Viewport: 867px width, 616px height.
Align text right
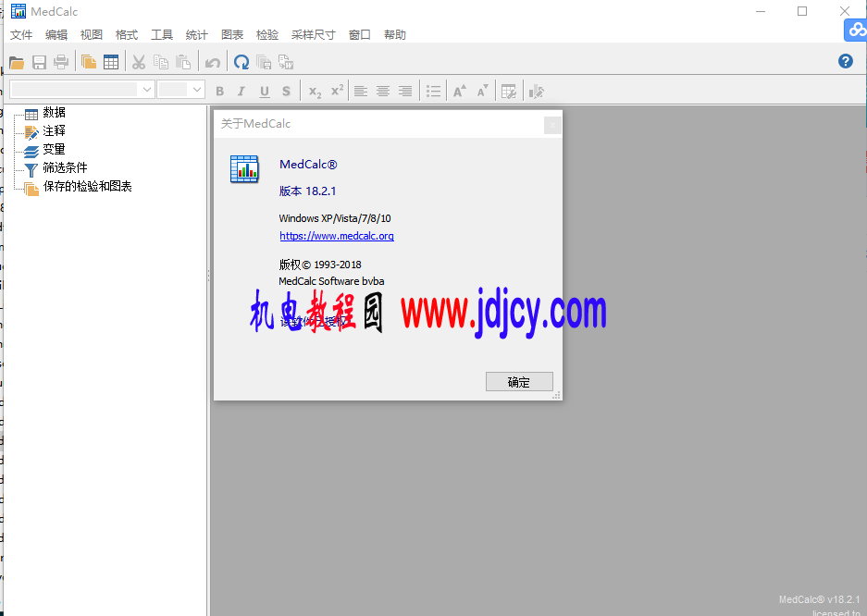(x=405, y=92)
